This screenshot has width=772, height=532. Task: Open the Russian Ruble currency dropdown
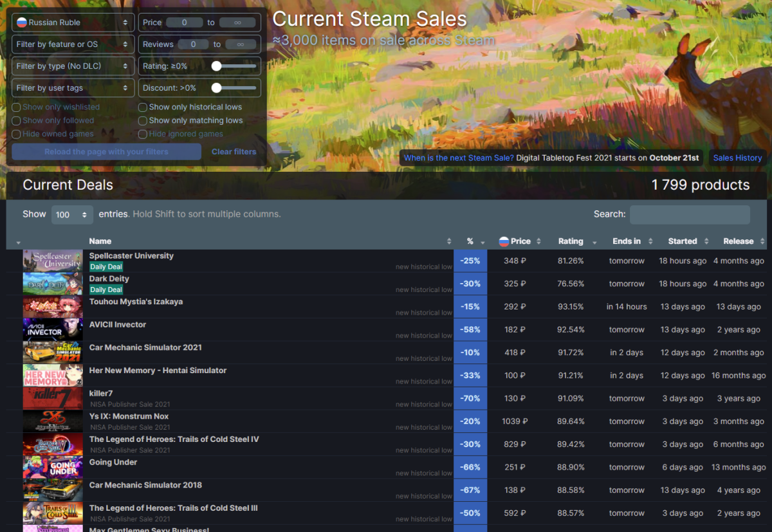coord(73,23)
